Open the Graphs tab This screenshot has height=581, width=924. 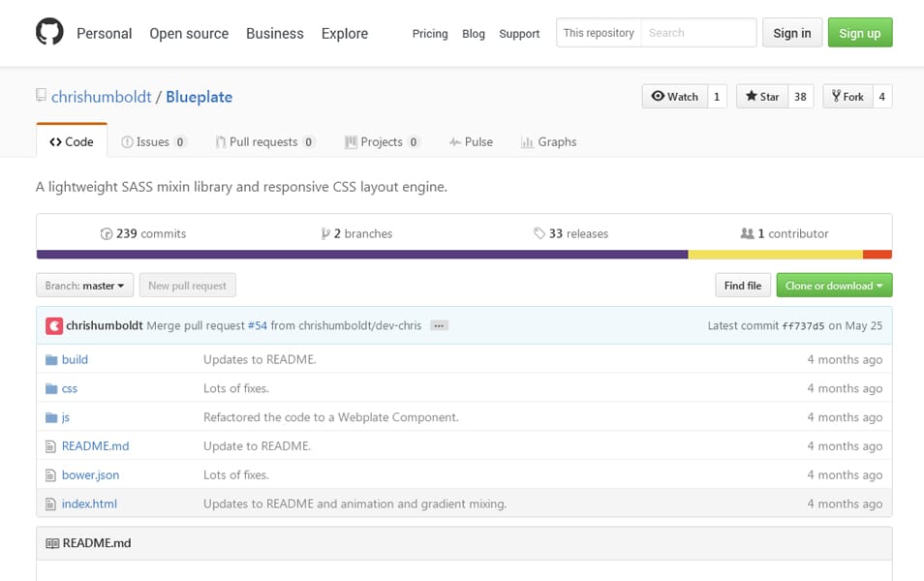pyautogui.click(x=548, y=142)
